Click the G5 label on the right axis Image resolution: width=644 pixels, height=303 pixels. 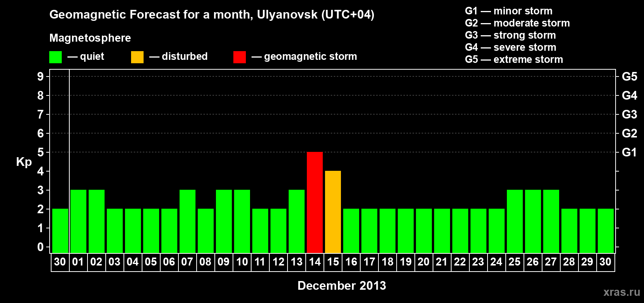[x=629, y=77]
